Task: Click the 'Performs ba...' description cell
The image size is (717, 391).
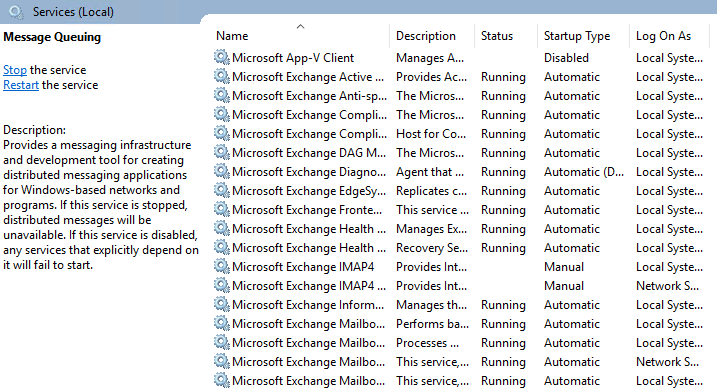Action: pos(432,324)
